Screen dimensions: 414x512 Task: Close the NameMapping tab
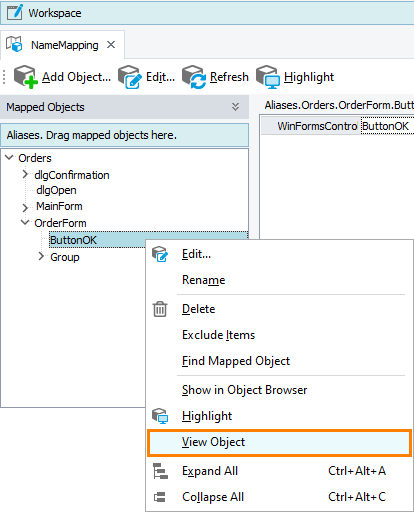[x=111, y=45]
